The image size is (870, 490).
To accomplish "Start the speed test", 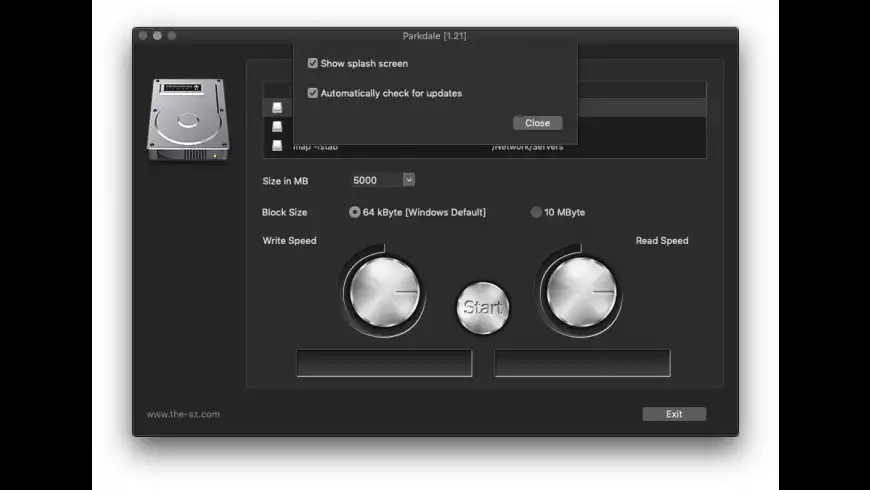I will 483,307.
